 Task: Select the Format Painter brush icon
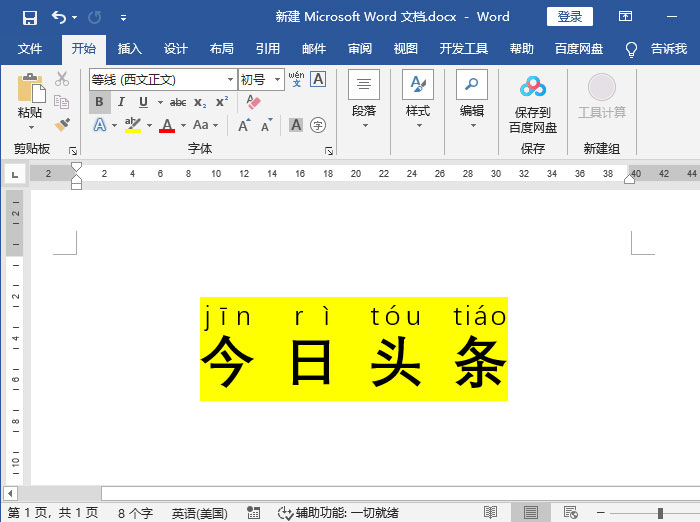[62, 125]
